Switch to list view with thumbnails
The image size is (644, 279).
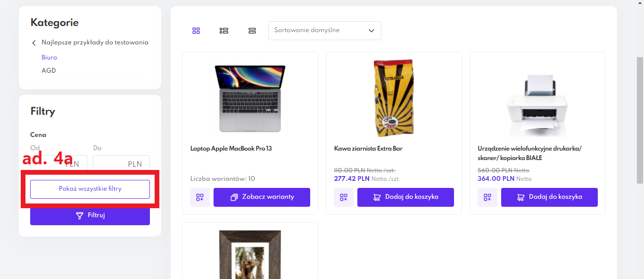(x=224, y=31)
